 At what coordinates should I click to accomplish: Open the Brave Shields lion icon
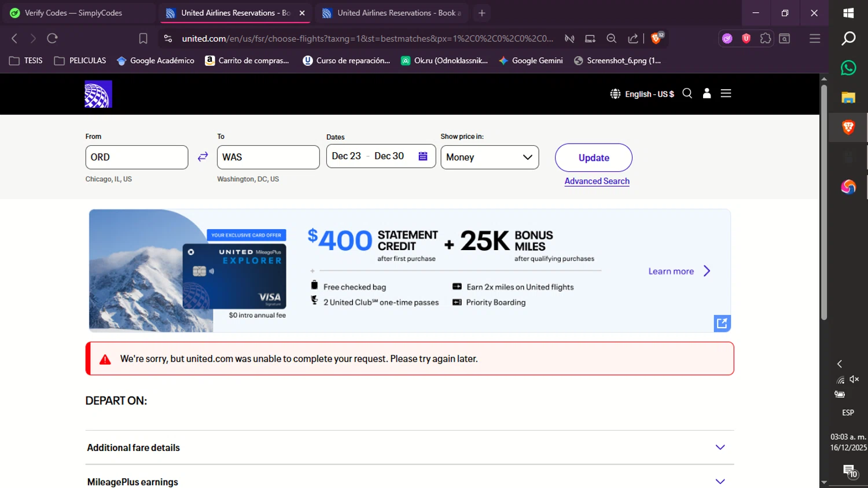[657, 38]
